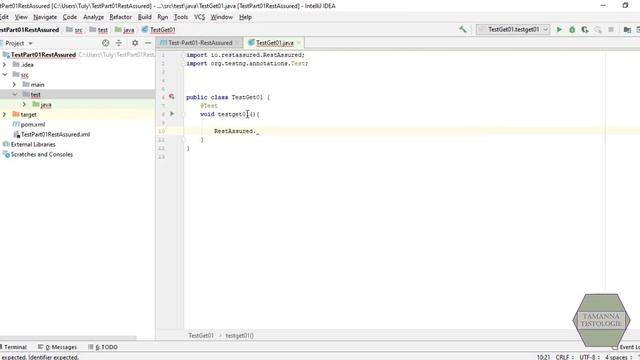Viewport: 640px width, 360px height.
Task: Click the profiler icon next to coverage
Action: pos(598,29)
